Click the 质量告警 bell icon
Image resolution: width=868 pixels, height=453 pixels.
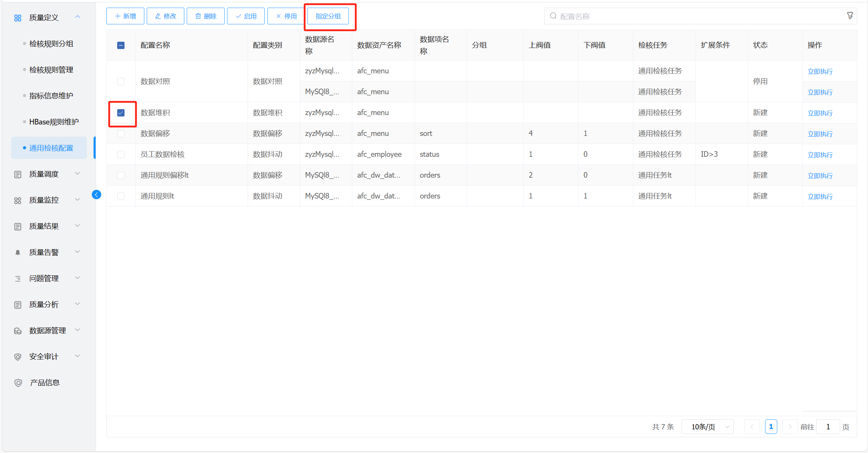[x=18, y=252]
